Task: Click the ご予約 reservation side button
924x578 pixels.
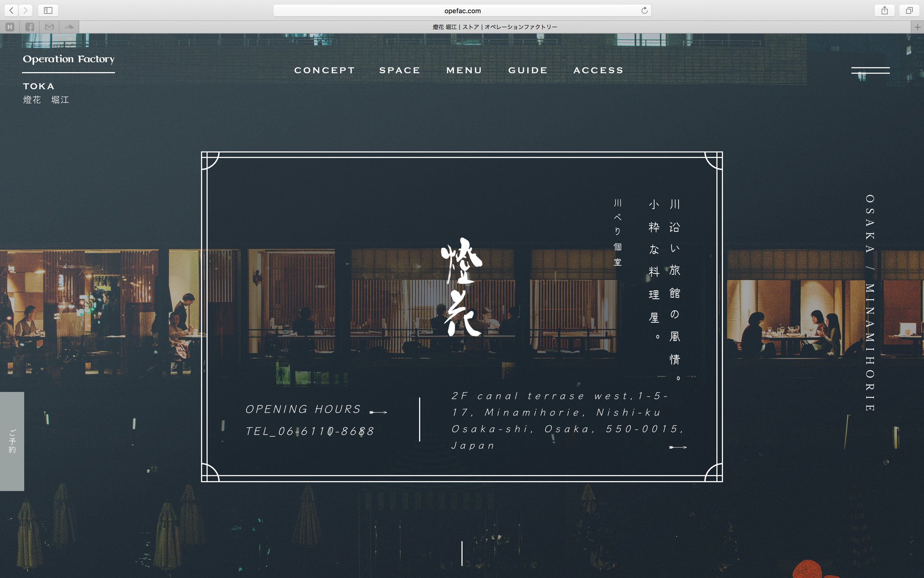Action: (12, 441)
